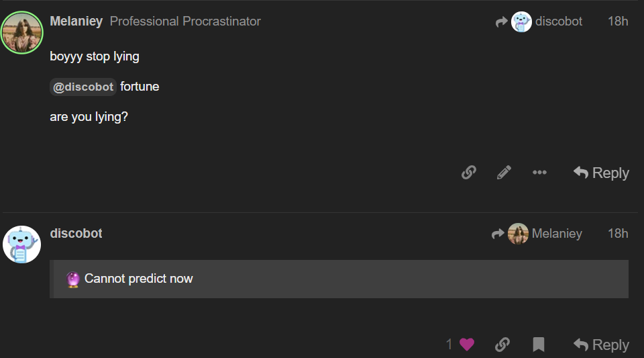Reply to discobot's post
This screenshot has width=644, height=358.
point(601,345)
